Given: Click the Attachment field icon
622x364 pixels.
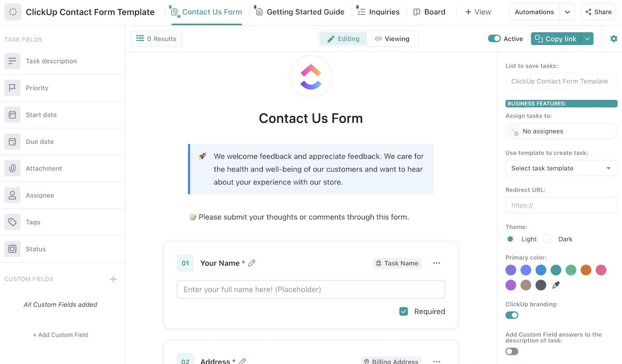Looking at the screenshot, I should [x=12, y=168].
